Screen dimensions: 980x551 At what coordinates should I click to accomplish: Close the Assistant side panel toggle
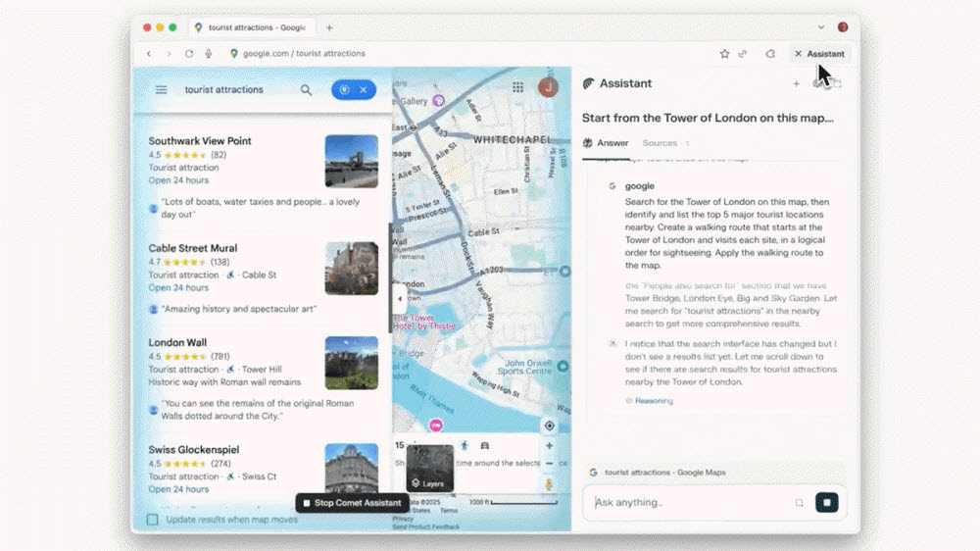point(818,54)
